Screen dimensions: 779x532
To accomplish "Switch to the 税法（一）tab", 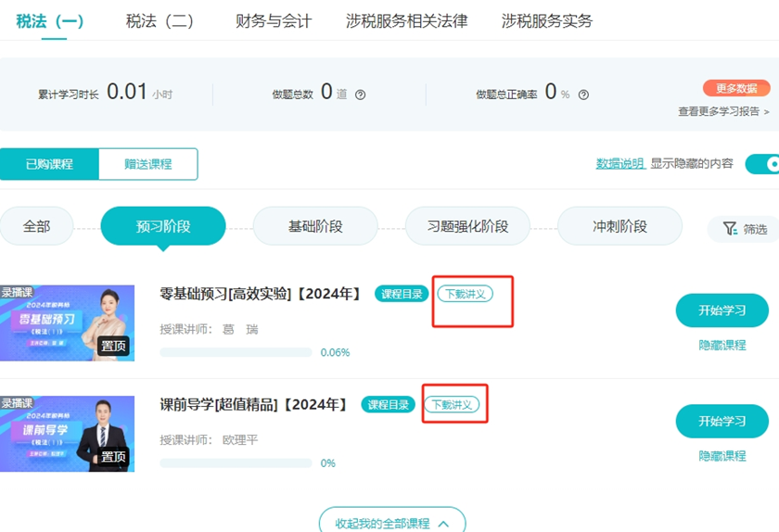I will pos(50,21).
